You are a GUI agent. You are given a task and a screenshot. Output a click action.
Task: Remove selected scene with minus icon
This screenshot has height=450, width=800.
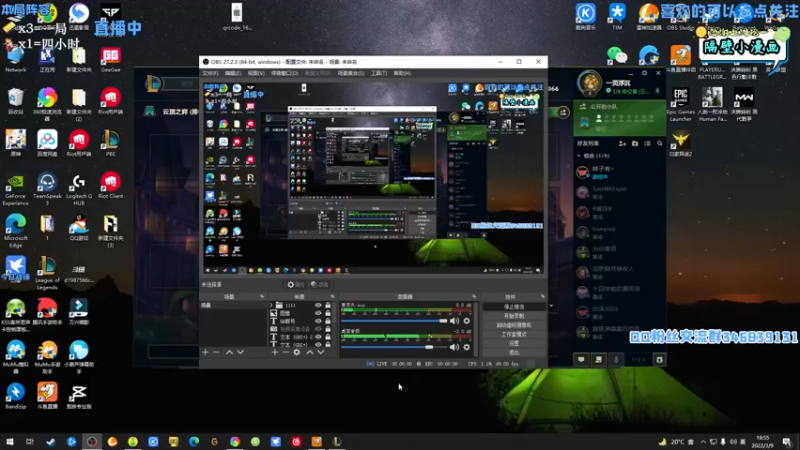[216, 352]
